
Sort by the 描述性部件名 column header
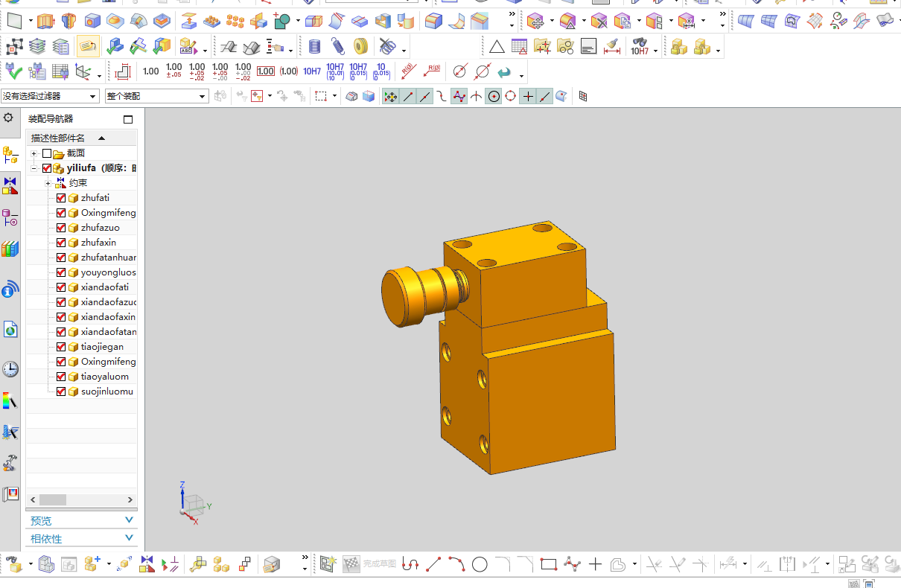81,138
